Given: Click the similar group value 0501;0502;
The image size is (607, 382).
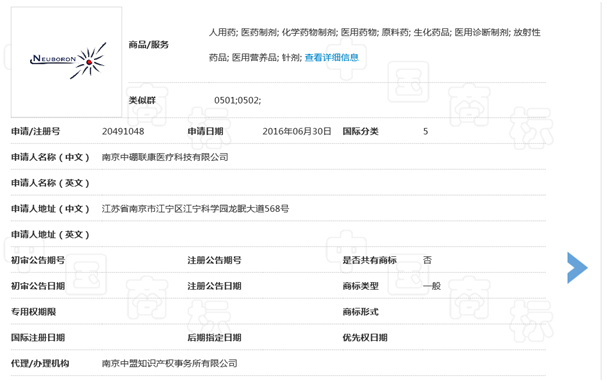Looking at the screenshot, I should pyautogui.click(x=238, y=101).
